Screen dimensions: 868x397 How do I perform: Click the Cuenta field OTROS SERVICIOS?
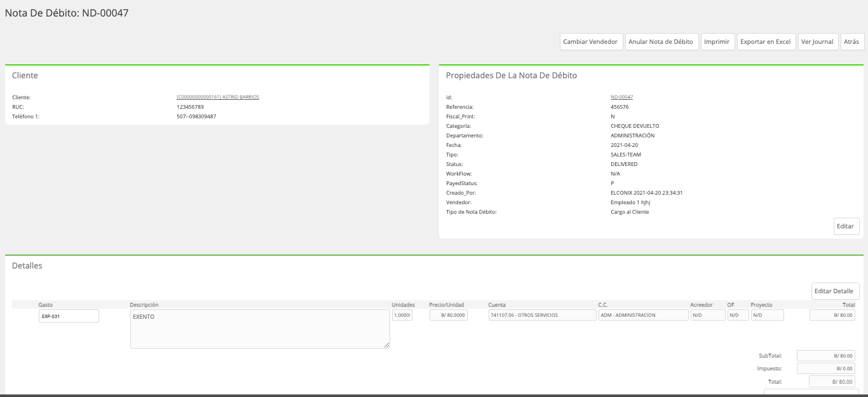[542, 315]
